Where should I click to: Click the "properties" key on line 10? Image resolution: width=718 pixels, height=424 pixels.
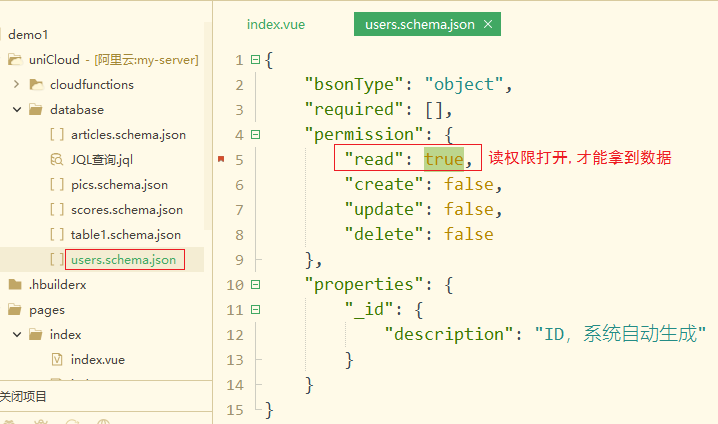coord(364,284)
